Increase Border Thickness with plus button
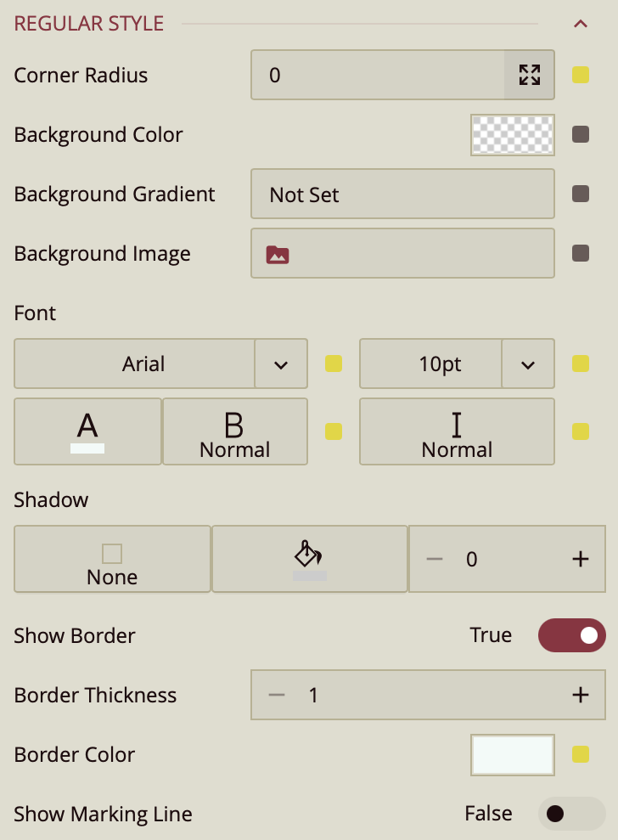The width and height of the screenshot is (618, 840). pyautogui.click(x=581, y=695)
